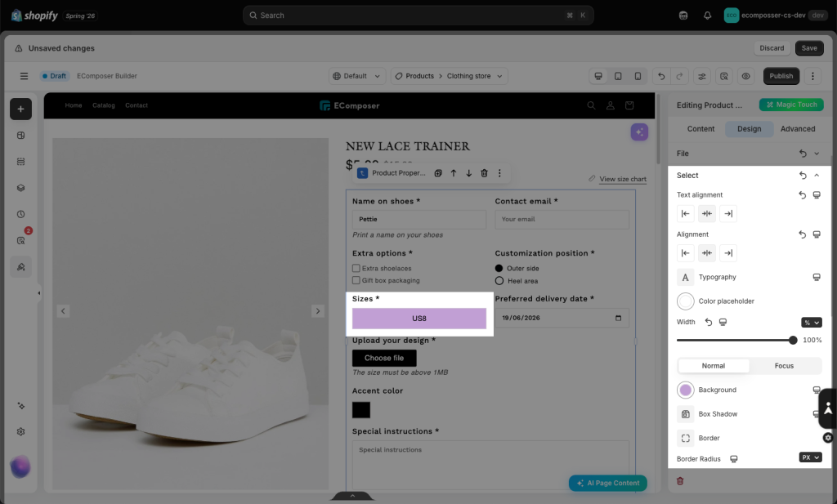
Task: Switch to mobile device preview
Action: tap(638, 76)
